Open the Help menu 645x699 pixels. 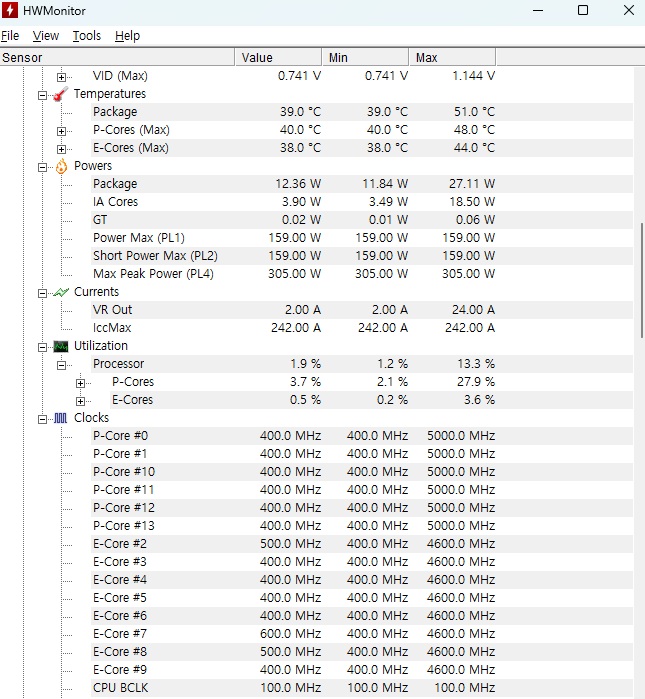(127, 36)
